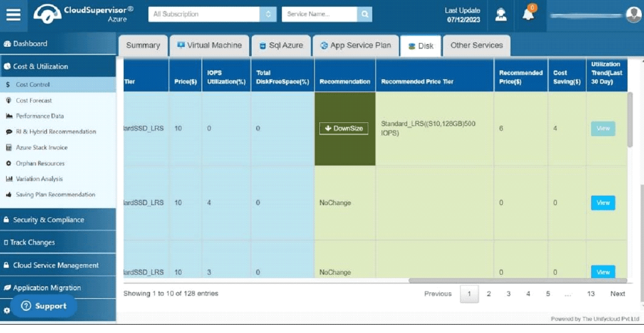
Task: Select the Disk tab
Action: 421,46
